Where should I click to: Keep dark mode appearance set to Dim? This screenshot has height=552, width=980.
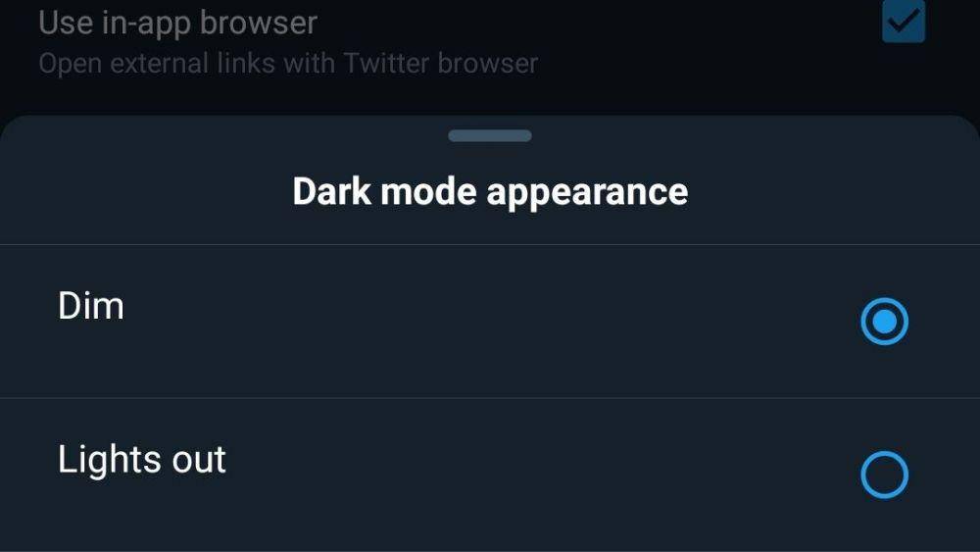884,322
